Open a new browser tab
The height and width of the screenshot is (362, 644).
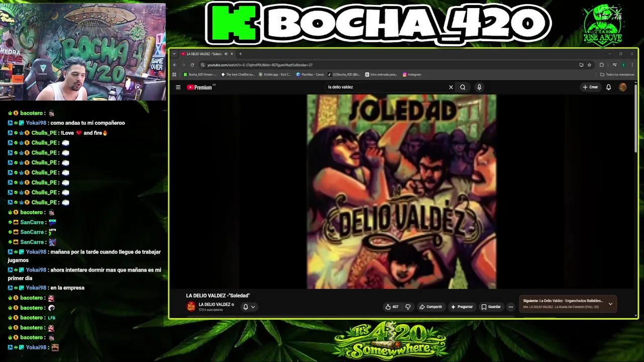coord(240,54)
